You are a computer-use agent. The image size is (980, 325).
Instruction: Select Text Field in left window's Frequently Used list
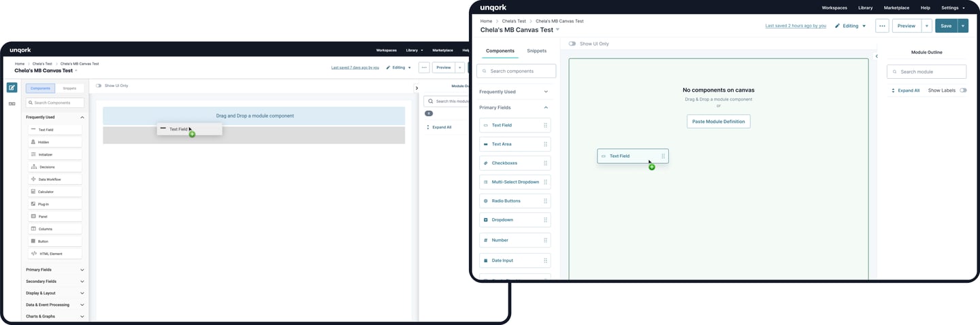[x=54, y=129]
